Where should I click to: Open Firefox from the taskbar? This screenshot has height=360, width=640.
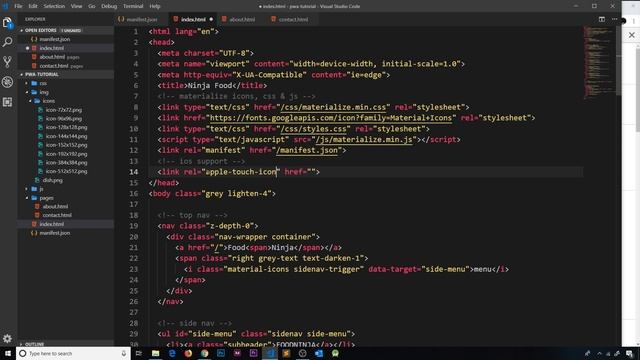[x=188, y=353]
